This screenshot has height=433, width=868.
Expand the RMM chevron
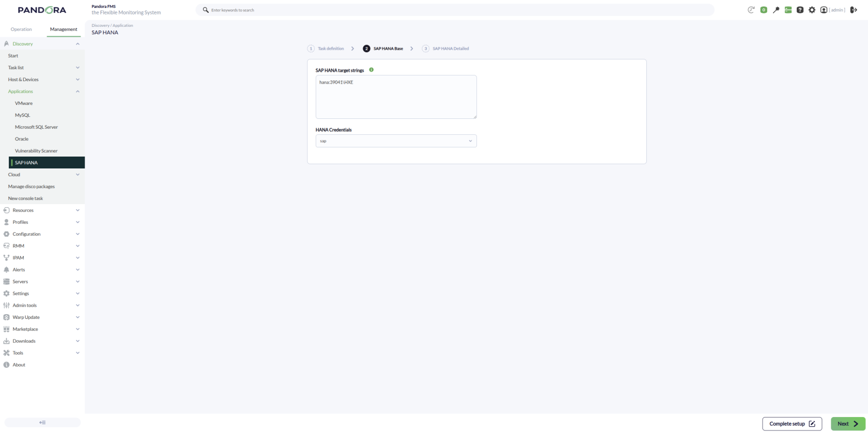pyautogui.click(x=78, y=246)
